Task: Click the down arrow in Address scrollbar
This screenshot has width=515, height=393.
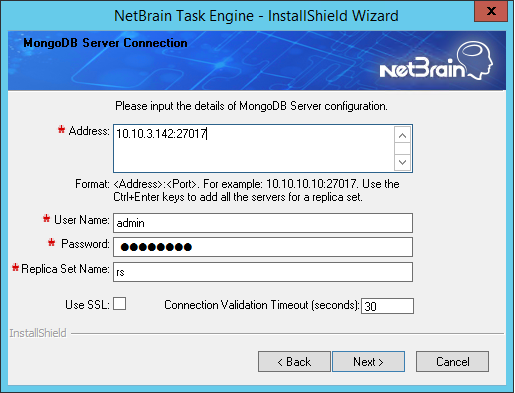Action: click(x=402, y=162)
